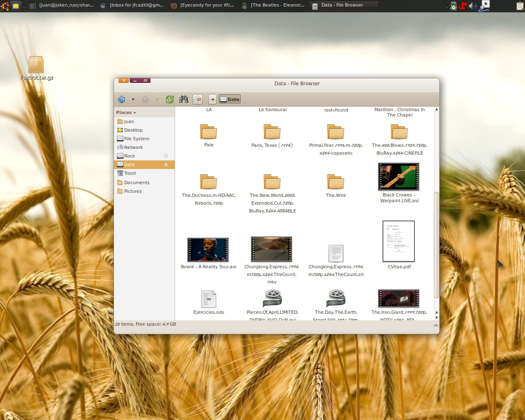Select Bowie - A Reality Tour.avi thumbnail
The image size is (525, 420).
tap(208, 249)
